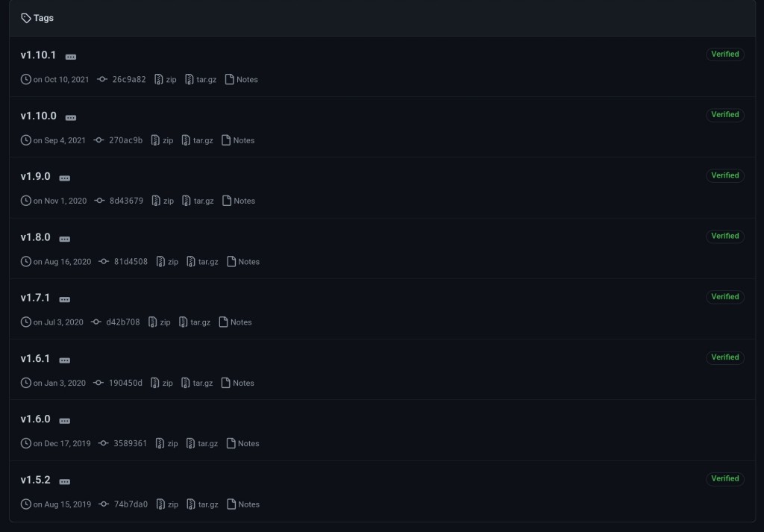The image size is (764, 532).
Task: Expand the ellipsis details for v1.5.2
Action: pos(65,482)
